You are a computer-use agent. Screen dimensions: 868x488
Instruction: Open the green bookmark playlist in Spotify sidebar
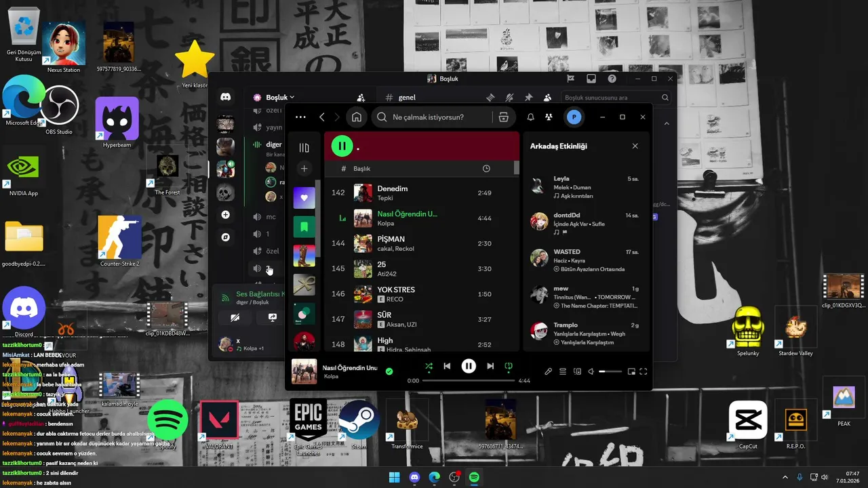304,226
